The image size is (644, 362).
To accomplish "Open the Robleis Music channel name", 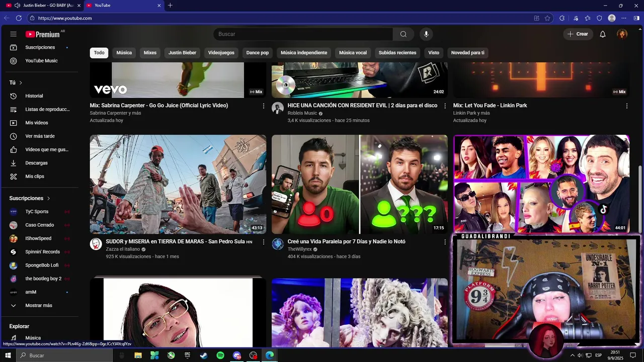I will coord(302,114).
